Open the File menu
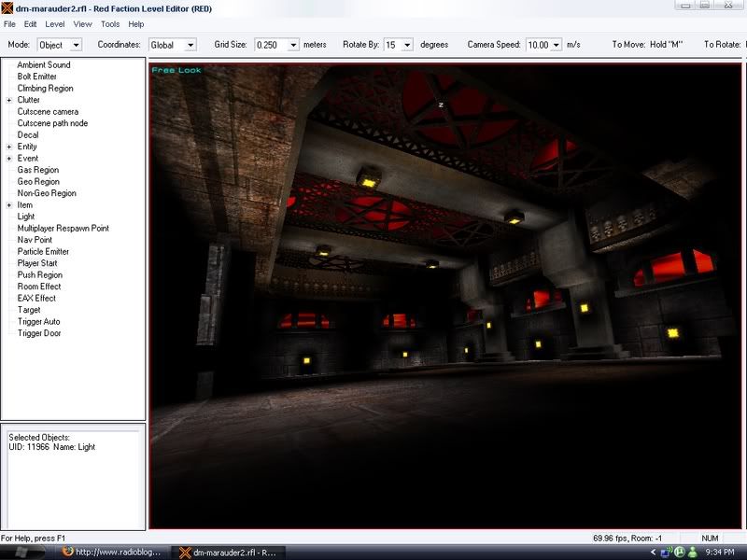 [9, 24]
